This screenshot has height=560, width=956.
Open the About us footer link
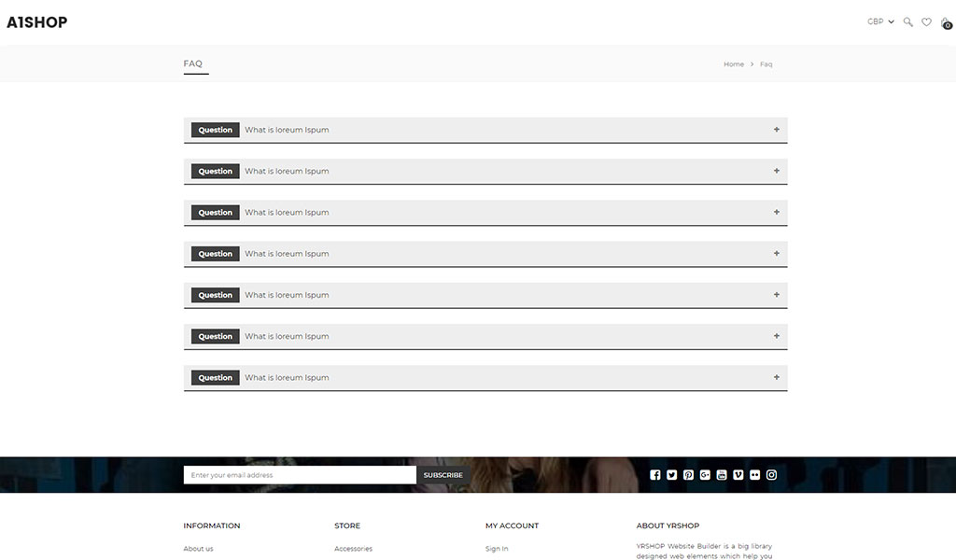tap(198, 549)
